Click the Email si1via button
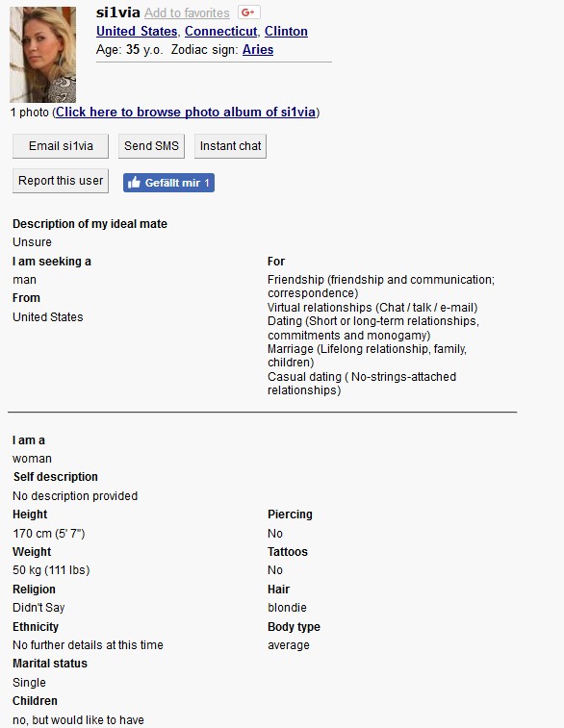 [x=61, y=146]
